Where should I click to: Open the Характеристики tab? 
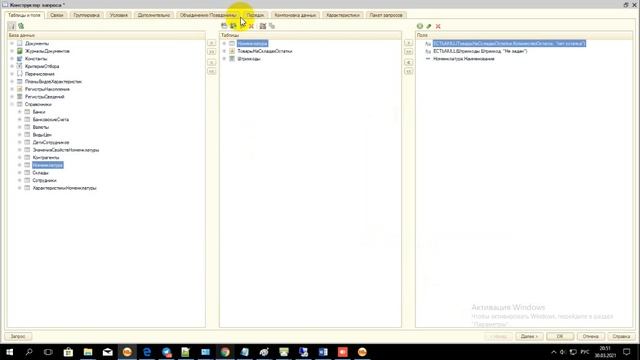343,15
